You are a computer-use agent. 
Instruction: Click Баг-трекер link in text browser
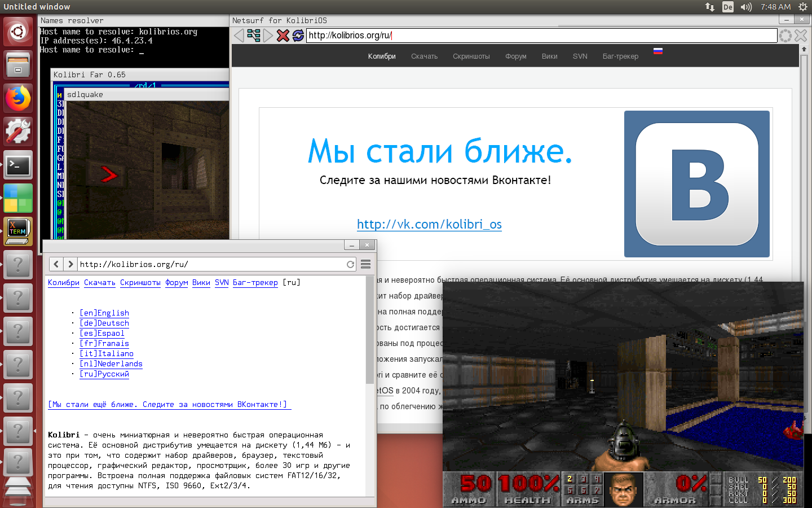255,282
